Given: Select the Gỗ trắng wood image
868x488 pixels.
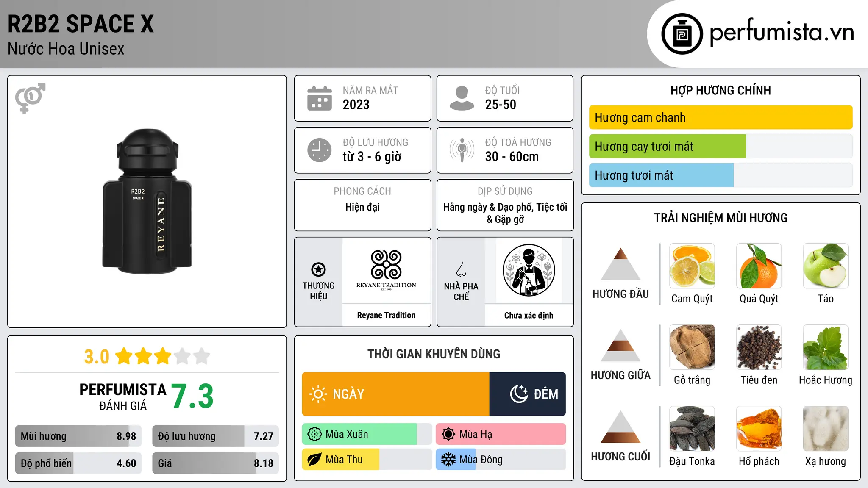Looking at the screenshot, I should click(692, 347).
